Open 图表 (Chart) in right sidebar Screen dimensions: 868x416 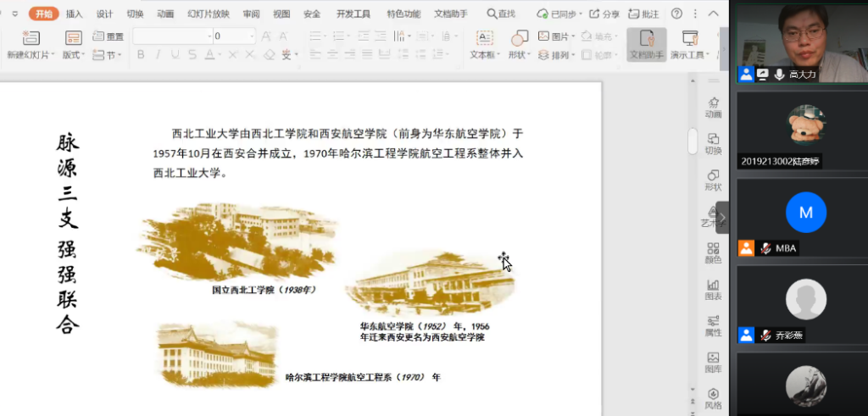(713, 290)
